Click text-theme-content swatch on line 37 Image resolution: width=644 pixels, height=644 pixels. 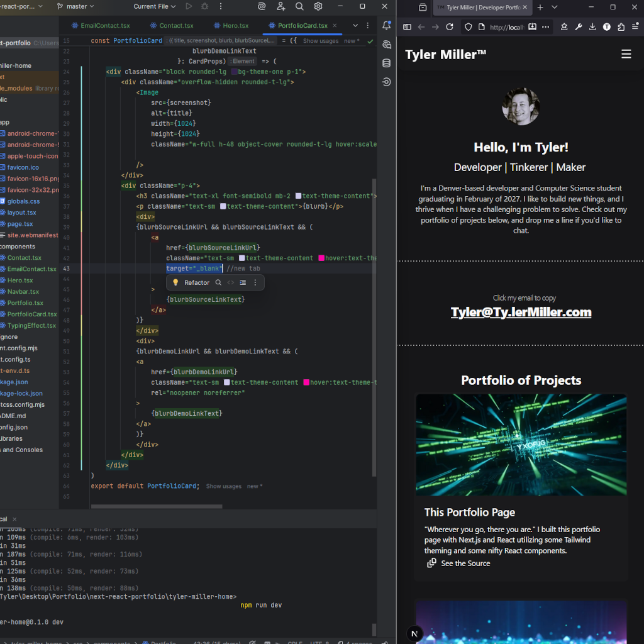coord(223,206)
